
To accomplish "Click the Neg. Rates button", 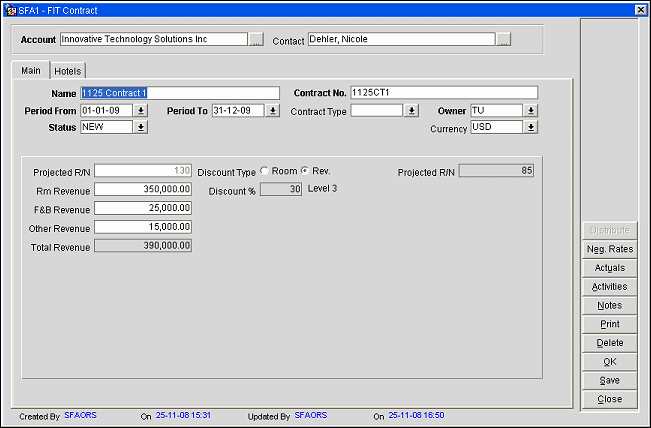I will pyautogui.click(x=609, y=249).
